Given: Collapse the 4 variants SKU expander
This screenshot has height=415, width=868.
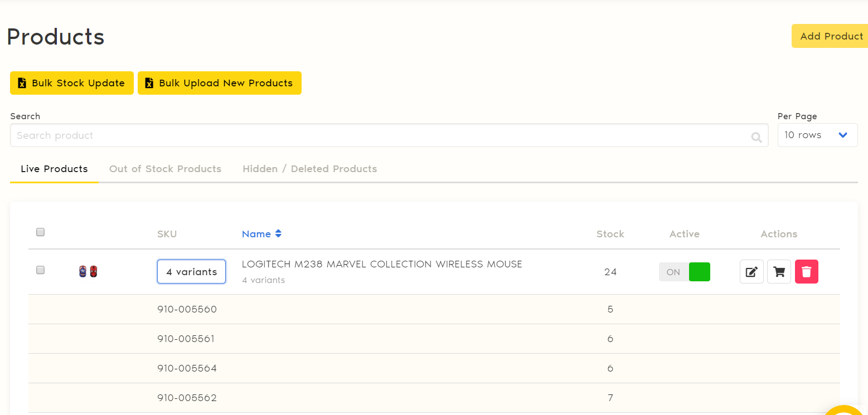Looking at the screenshot, I should pyautogui.click(x=191, y=272).
